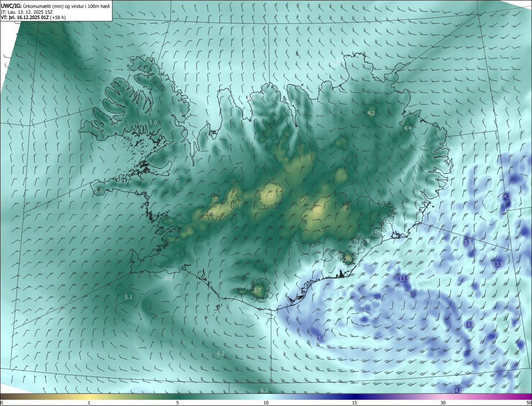
Task: Click tick label 15 on the color scale
Action: (355, 403)
